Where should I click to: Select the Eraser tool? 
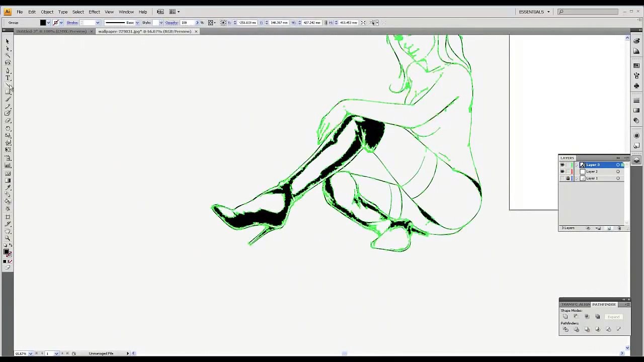click(8, 121)
